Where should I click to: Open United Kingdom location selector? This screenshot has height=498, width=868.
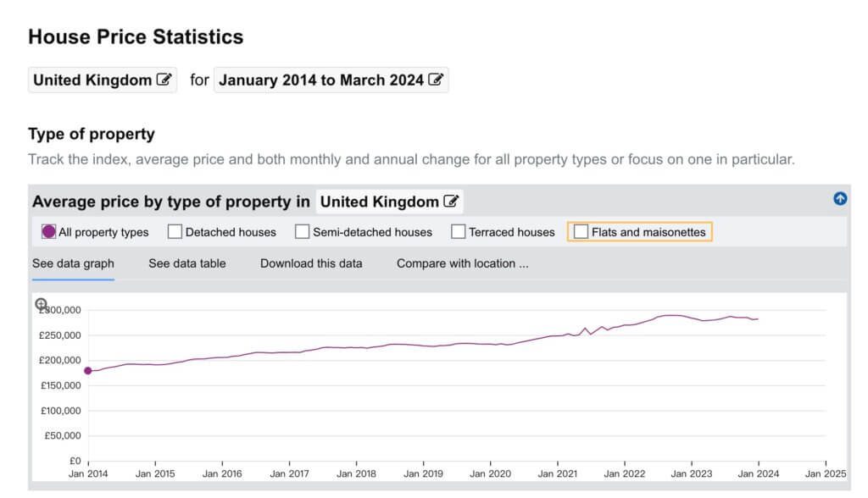[103, 80]
